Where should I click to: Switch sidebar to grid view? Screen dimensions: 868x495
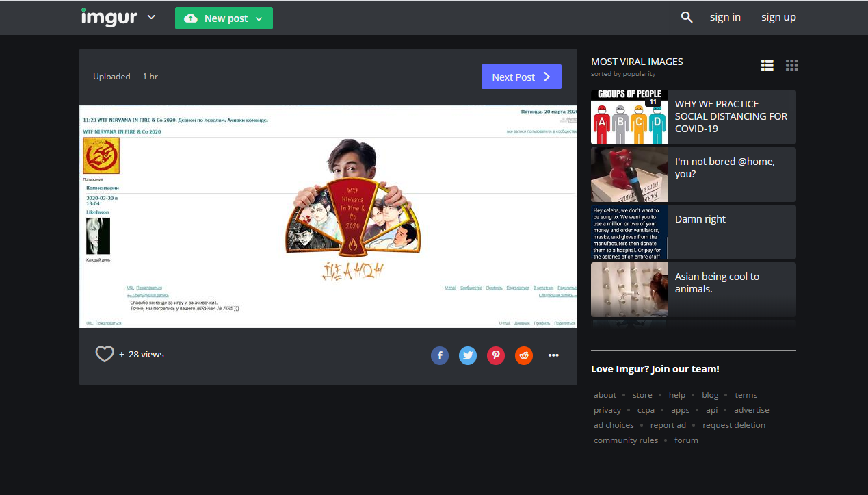point(791,65)
